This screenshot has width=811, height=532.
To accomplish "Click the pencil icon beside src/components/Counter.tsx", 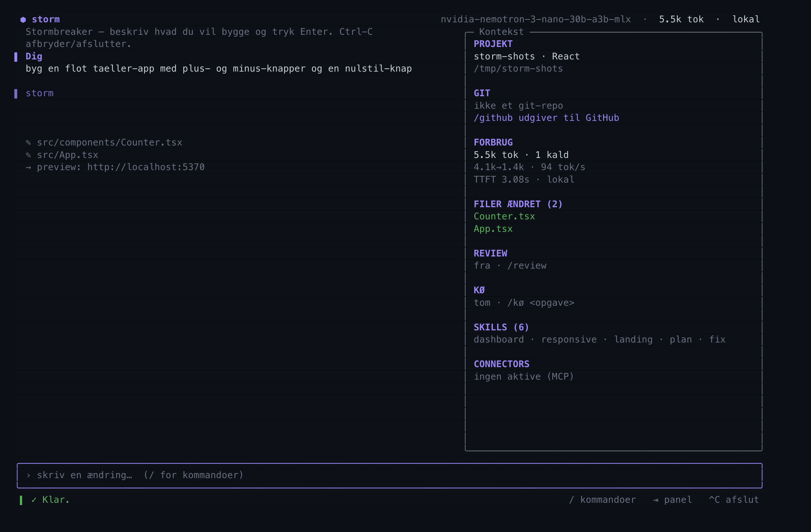I will coord(28,143).
